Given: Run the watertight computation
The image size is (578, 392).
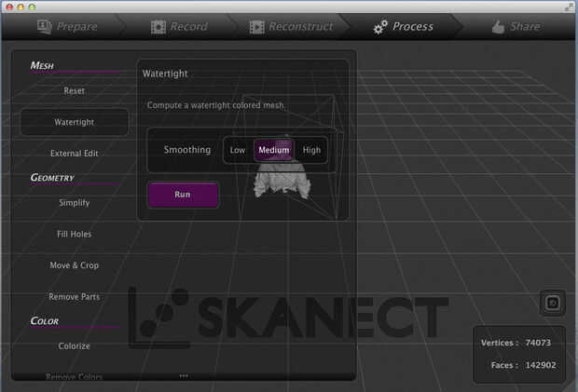Looking at the screenshot, I should click(183, 195).
